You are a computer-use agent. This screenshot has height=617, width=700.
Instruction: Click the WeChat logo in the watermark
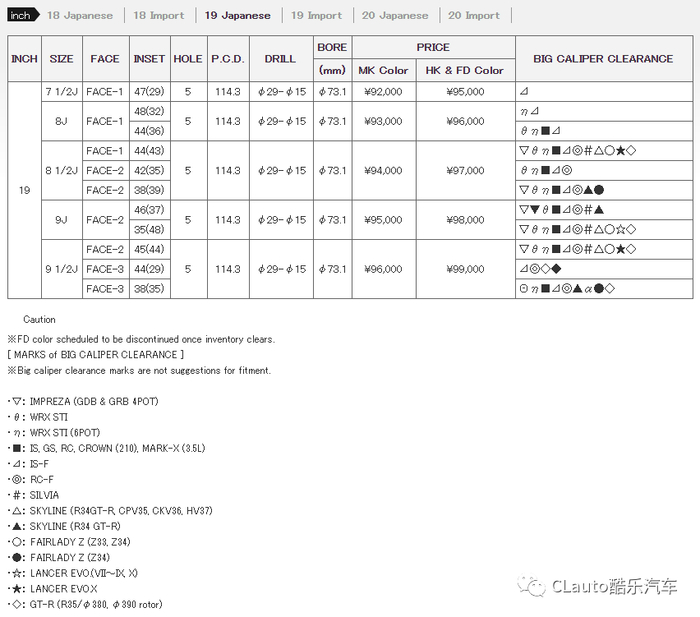531,587
